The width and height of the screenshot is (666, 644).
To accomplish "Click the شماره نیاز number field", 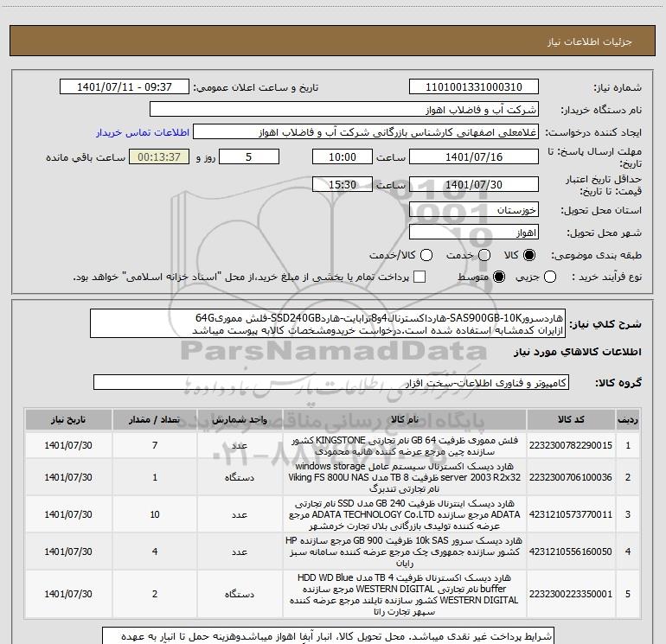I will (474, 87).
